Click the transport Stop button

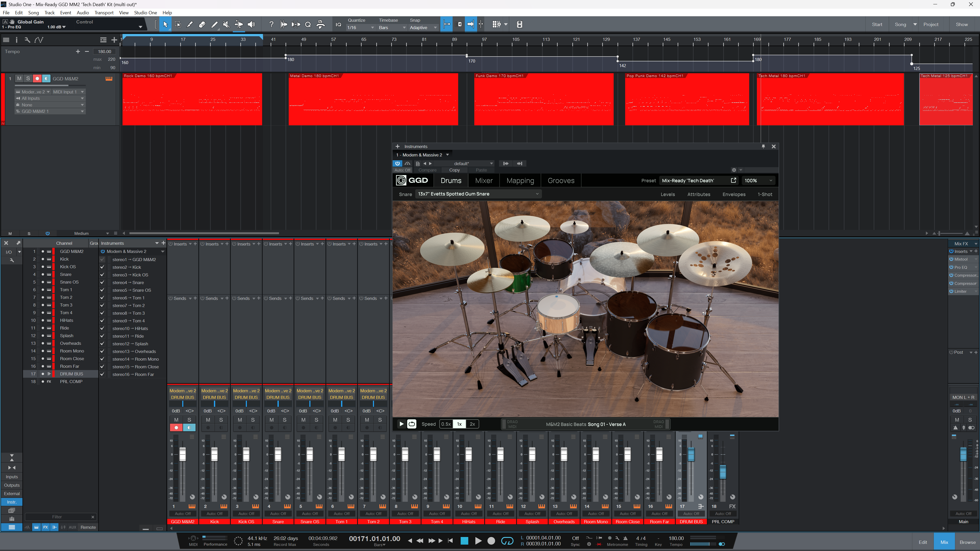click(464, 541)
